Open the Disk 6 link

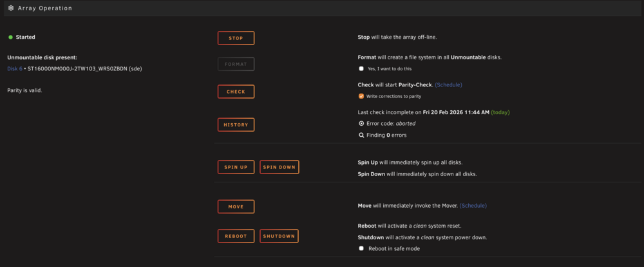point(15,69)
